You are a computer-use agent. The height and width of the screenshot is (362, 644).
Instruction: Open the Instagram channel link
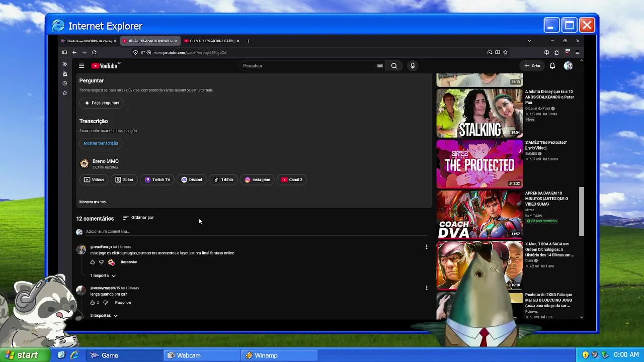tap(258, 179)
